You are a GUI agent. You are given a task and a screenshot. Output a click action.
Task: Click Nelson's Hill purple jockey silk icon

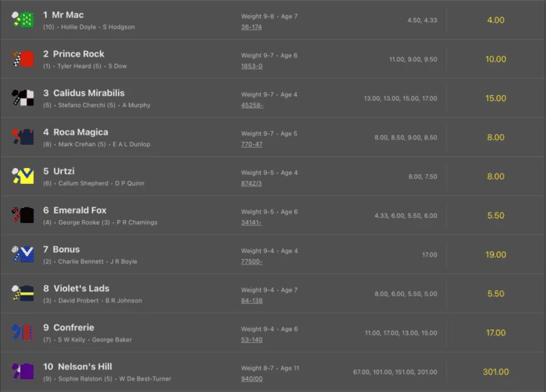click(23, 372)
